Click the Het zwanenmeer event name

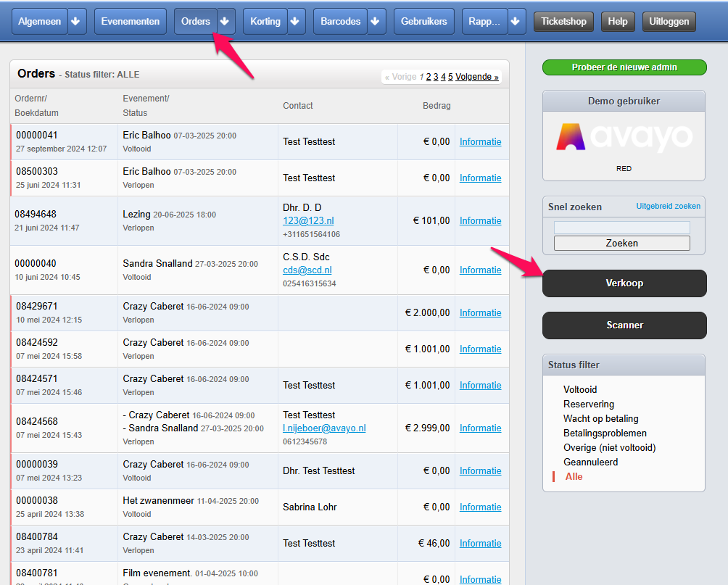tap(158, 500)
